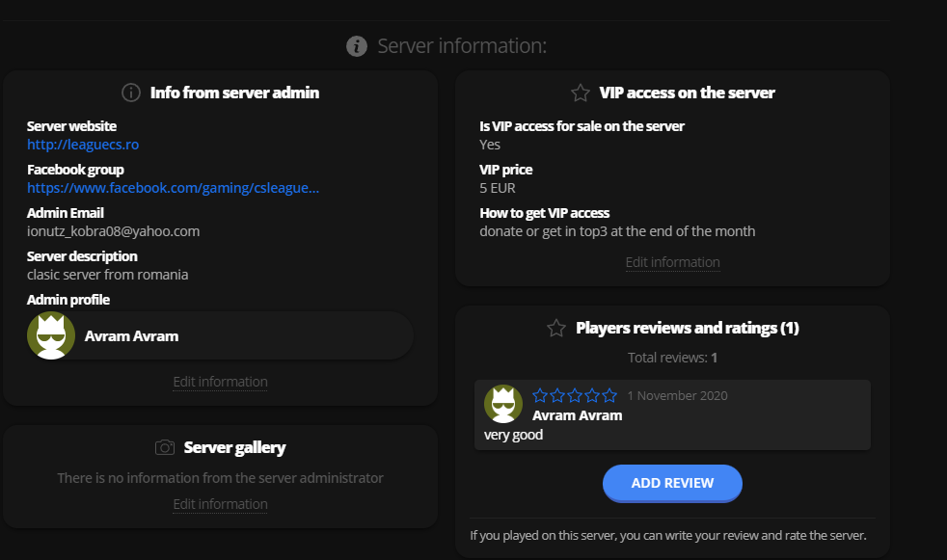Click the Server website label
The height and width of the screenshot is (560, 947).
(x=72, y=126)
